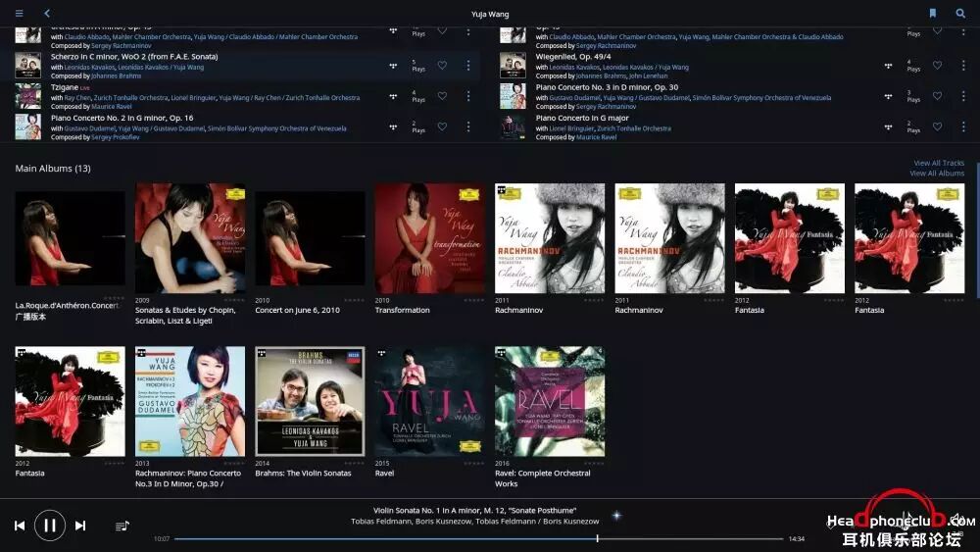Open three-dot menu for Scherzo in C minor
Screen dimensions: 980x552
[x=468, y=65]
